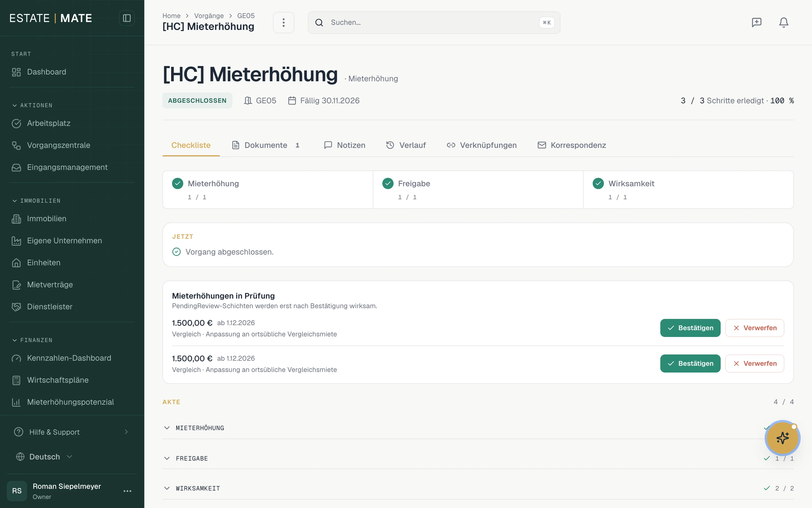Screen dimensions: 812x508
Task: Click the calendar icon next to Fällig date
Action: click(x=292, y=100)
